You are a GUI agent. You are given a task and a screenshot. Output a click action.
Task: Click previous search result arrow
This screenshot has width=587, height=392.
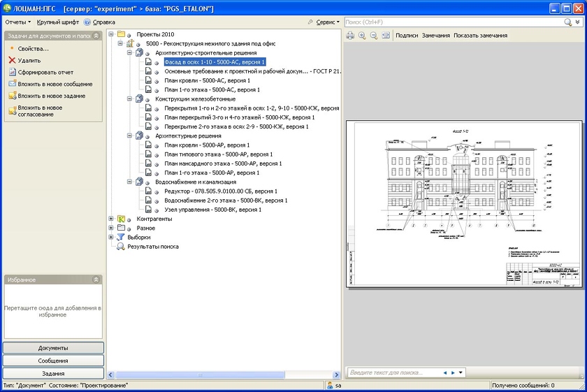[x=445, y=372]
